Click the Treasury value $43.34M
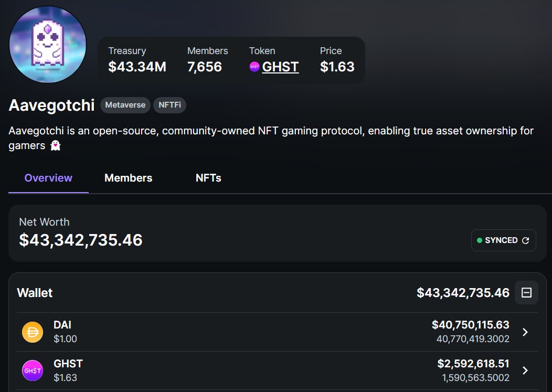The image size is (552, 392). (137, 67)
